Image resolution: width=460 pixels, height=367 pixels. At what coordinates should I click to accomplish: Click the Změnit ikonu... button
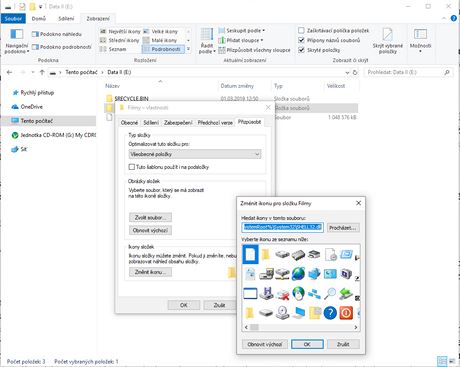(x=150, y=272)
